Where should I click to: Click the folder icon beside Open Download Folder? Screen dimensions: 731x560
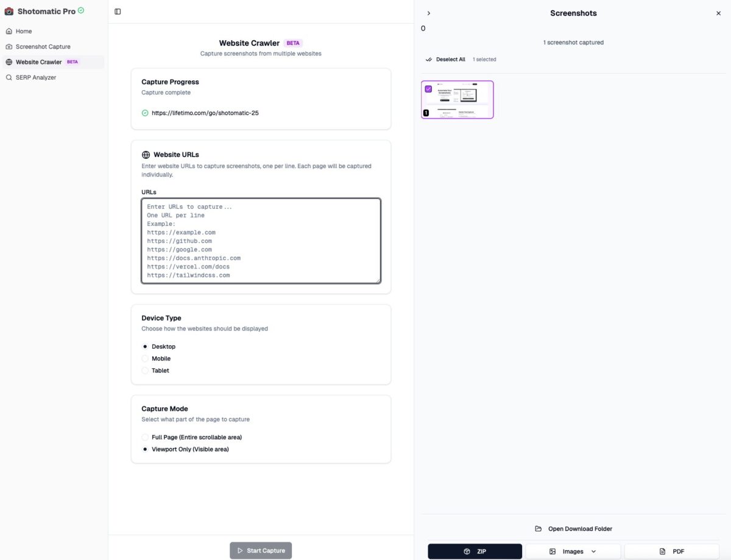coord(538,528)
